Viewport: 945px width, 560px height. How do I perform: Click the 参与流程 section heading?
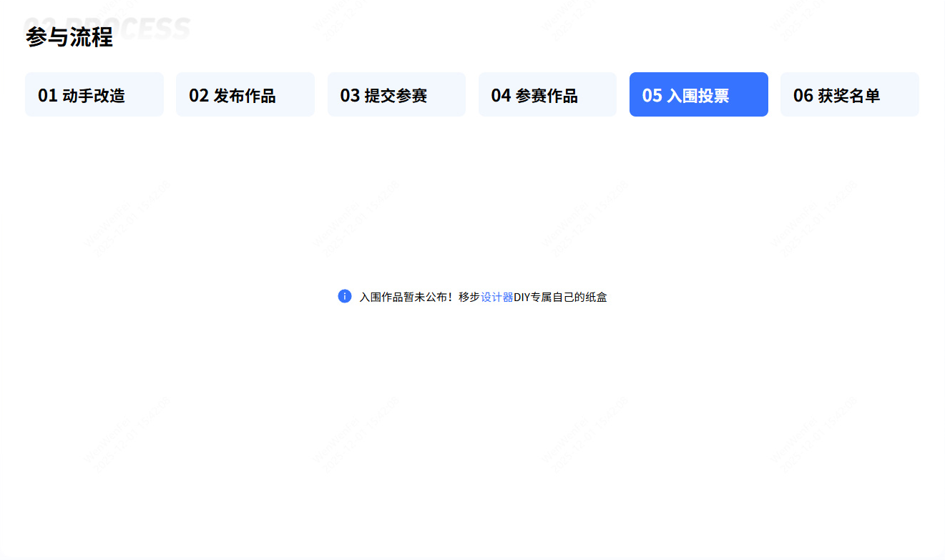pyautogui.click(x=69, y=37)
